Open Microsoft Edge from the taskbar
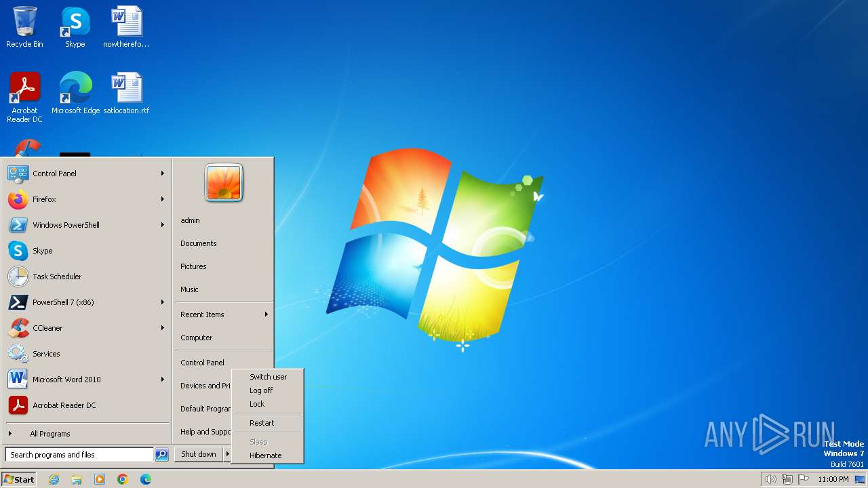This screenshot has width=868, height=488. (146, 479)
